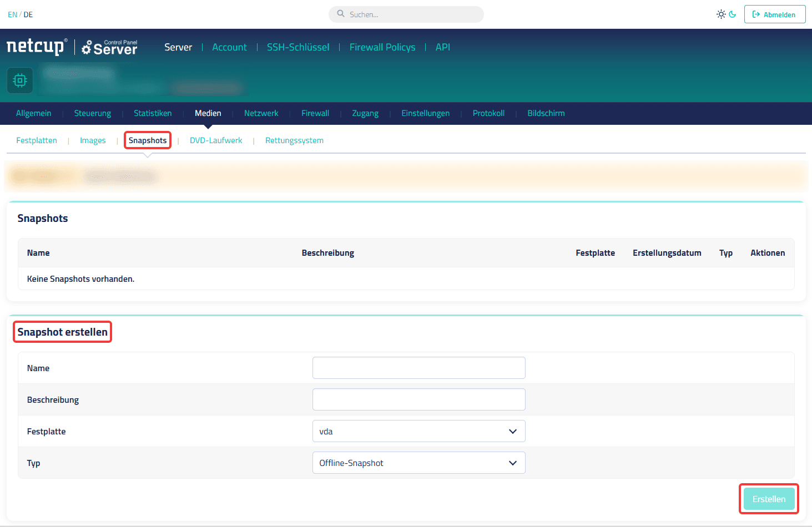Log out via Abmelden button
812x527 pixels.
775,14
